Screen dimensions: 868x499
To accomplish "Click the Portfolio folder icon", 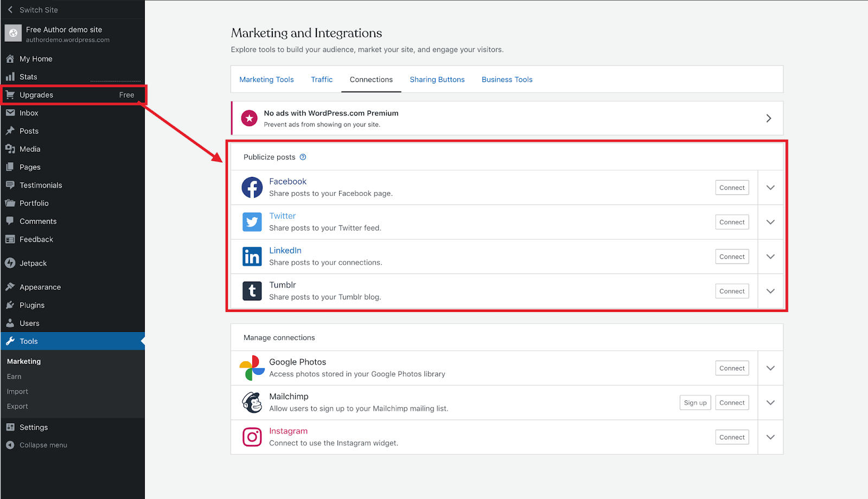I will tap(10, 203).
